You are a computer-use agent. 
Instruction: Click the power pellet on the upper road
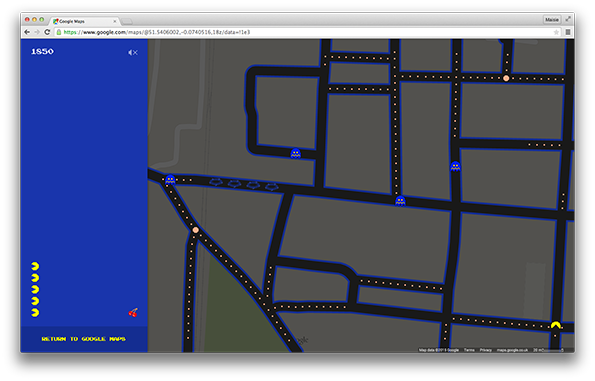coord(506,78)
